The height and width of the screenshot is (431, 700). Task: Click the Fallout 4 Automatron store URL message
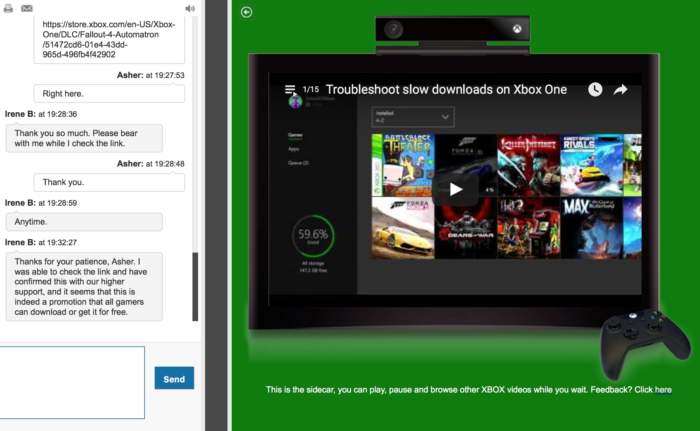pos(109,39)
